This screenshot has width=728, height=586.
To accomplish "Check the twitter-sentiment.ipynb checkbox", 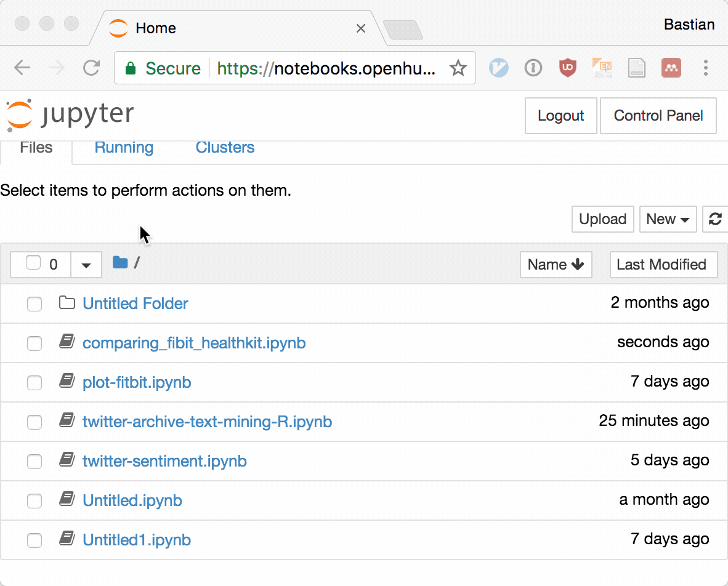I will 34,462.
